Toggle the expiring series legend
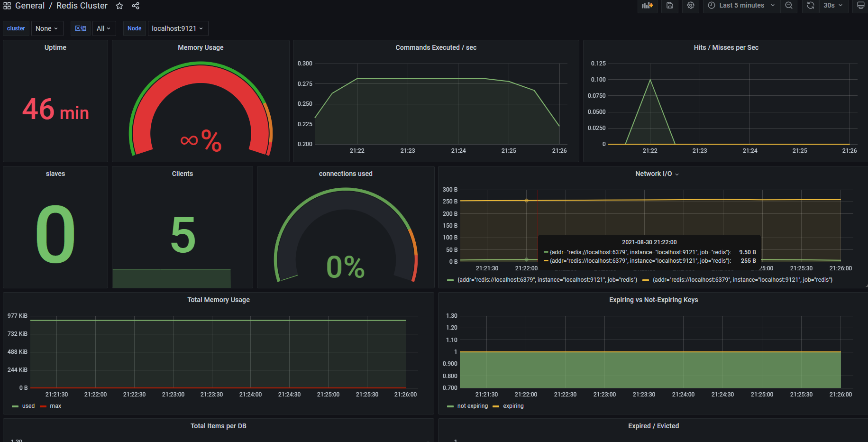The height and width of the screenshot is (442, 868). click(x=513, y=406)
